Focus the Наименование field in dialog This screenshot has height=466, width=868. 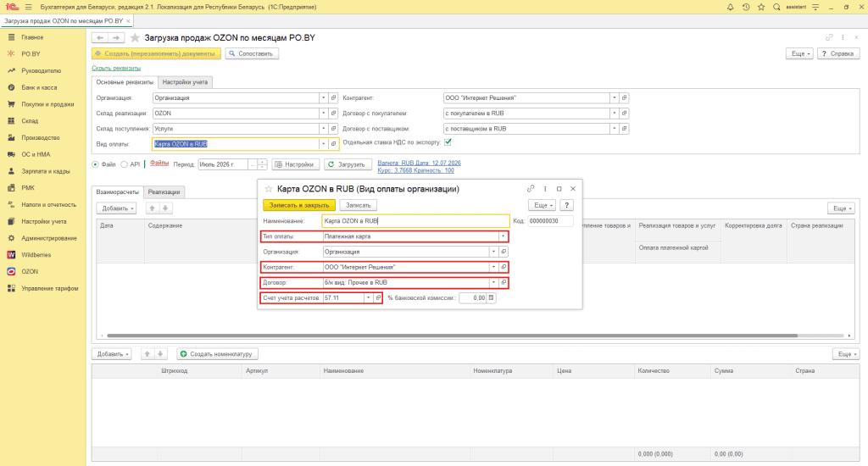coord(415,221)
